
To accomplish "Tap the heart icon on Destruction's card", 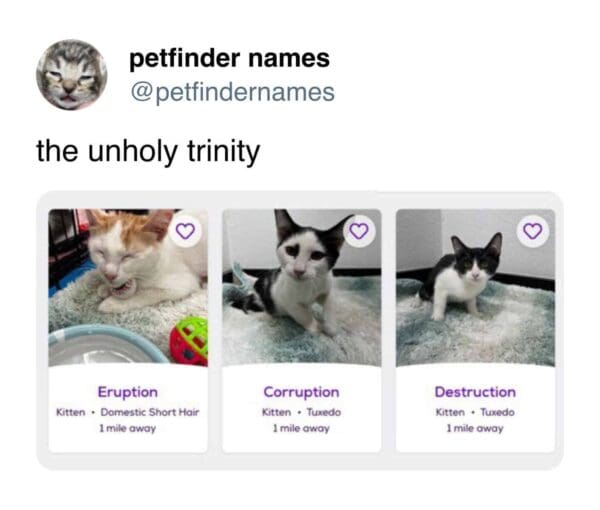I will [x=532, y=231].
